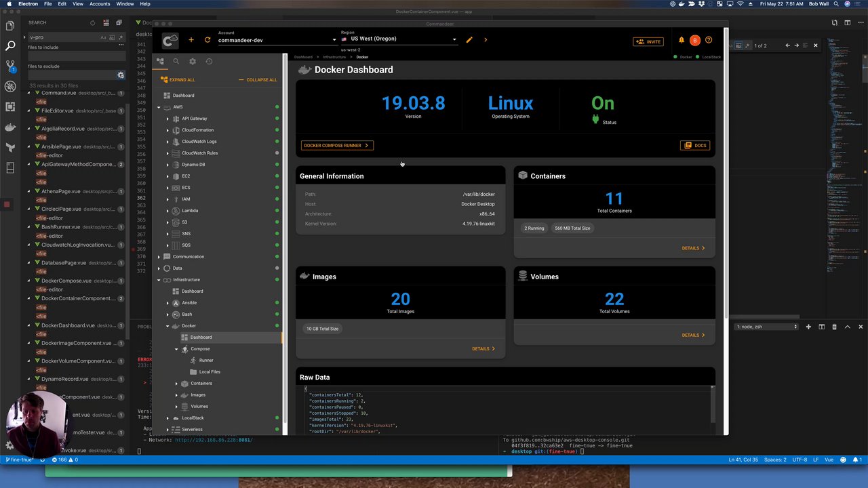Open the terminal selector dropdown '1: node, zsh'
This screenshot has height=488, width=868.
[767, 327]
